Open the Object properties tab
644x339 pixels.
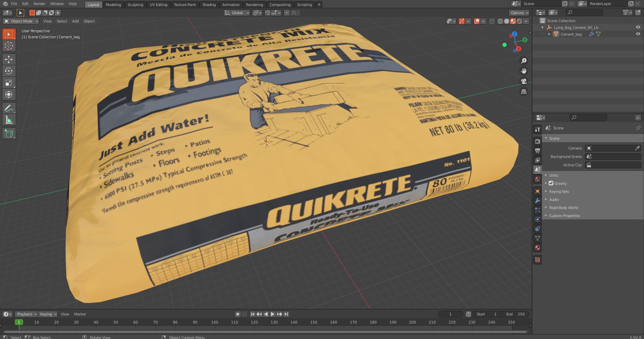pos(538,191)
